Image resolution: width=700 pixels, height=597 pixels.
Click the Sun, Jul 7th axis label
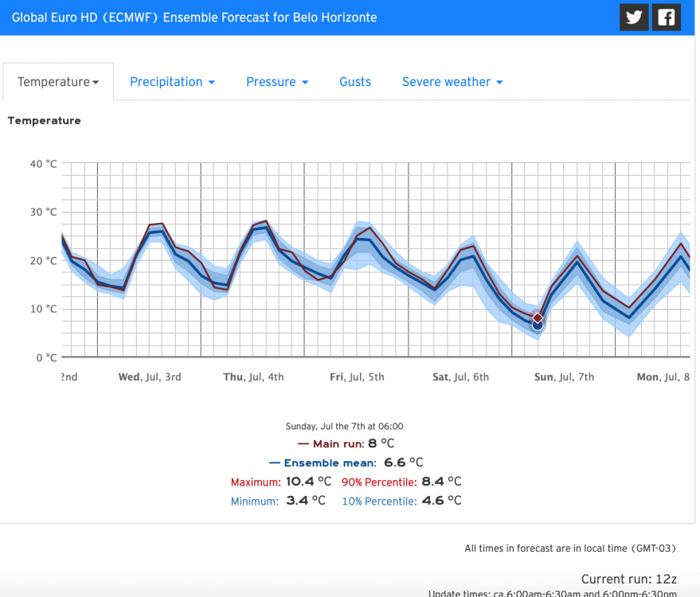[564, 377]
